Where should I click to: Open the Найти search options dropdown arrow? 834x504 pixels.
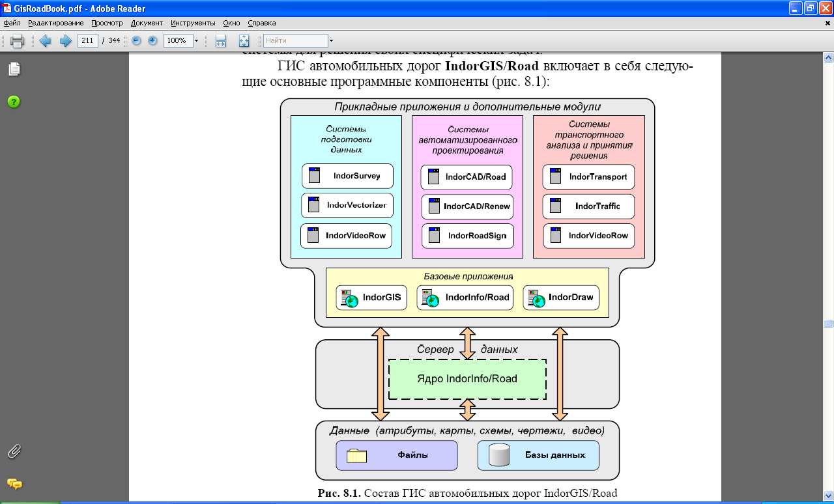[331, 40]
